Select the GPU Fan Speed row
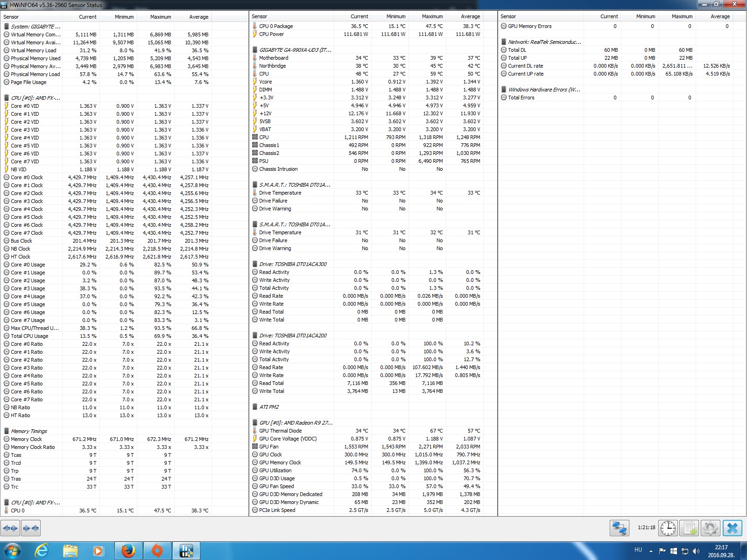The width and height of the screenshot is (747, 560). click(373, 486)
